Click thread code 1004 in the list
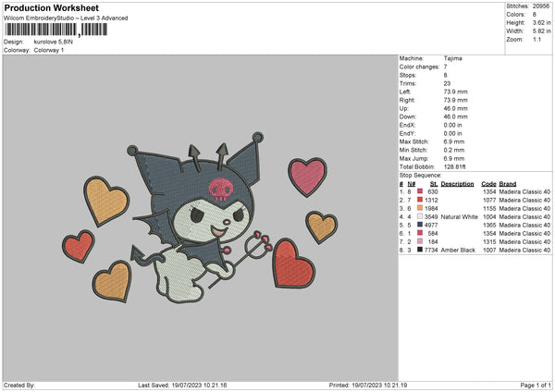The image size is (555, 392). pyautogui.click(x=489, y=217)
